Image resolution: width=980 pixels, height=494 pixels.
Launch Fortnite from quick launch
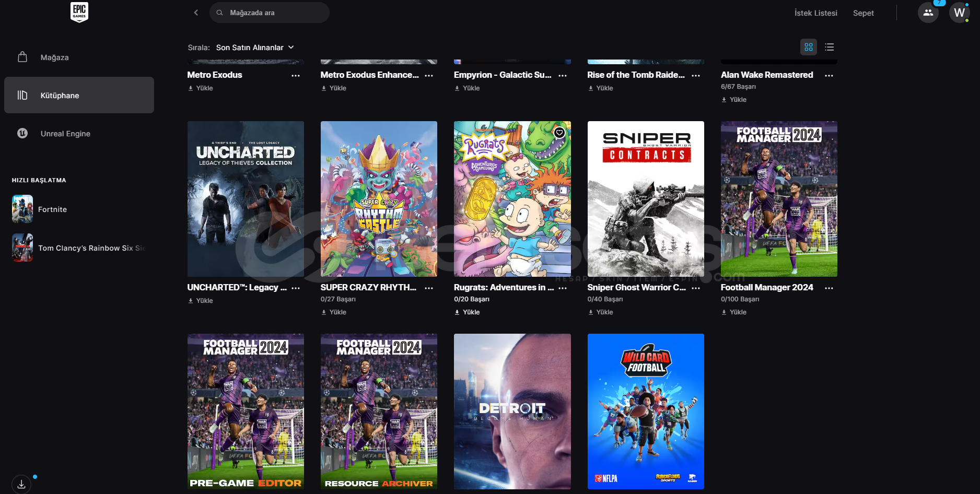pos(78,209)
